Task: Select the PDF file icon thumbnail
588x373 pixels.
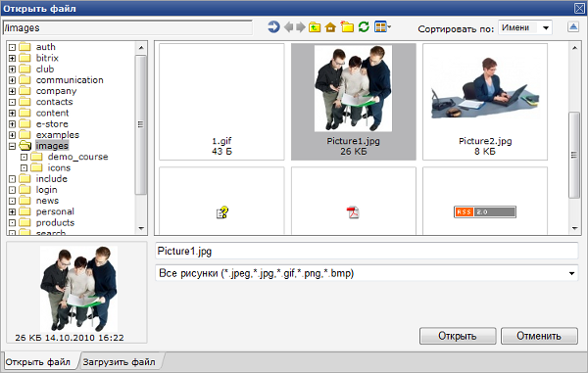Action: pos(353,212)
